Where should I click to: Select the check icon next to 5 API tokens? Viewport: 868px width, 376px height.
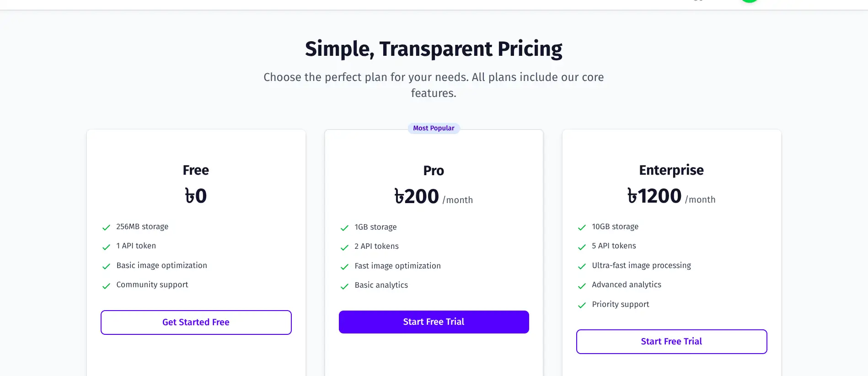click(x=582, y=247)
